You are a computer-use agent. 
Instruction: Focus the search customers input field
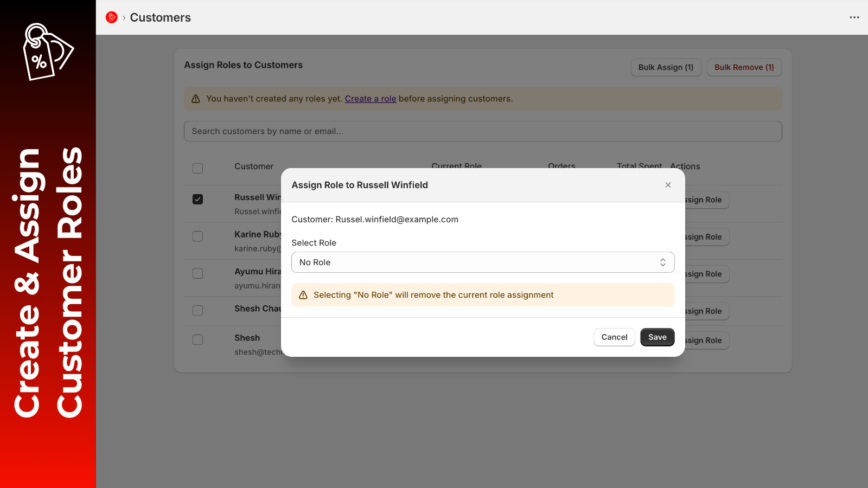[483, 131]
